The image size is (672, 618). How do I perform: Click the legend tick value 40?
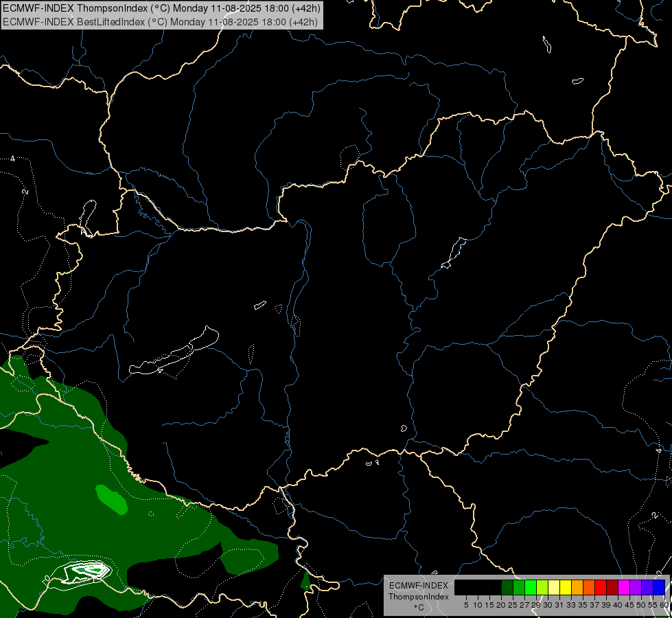click(618, 605)
